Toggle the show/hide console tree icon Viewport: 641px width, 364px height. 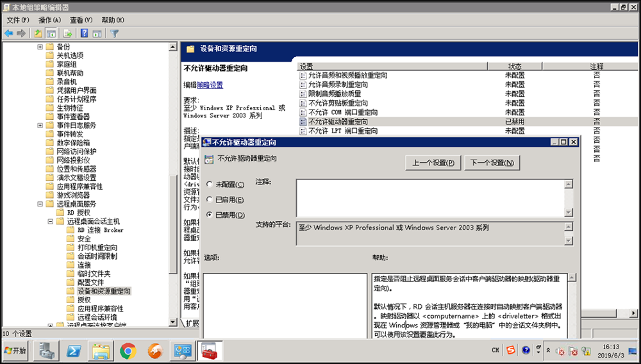tap(51, 33)
